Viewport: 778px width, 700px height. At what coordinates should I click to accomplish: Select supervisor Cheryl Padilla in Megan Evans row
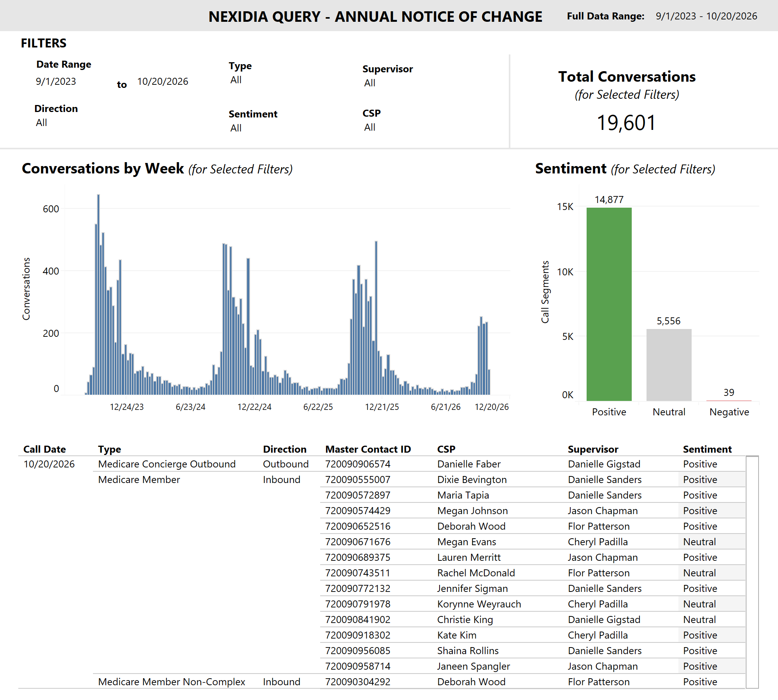tap(598, 542)
